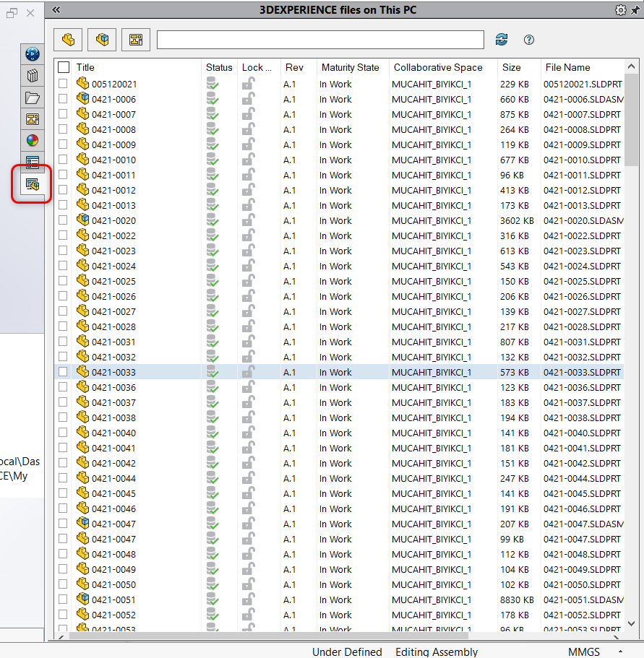Select the 0421-0006 assembly icon
Viewport: 644px width, 658px height.
[83, 99]
